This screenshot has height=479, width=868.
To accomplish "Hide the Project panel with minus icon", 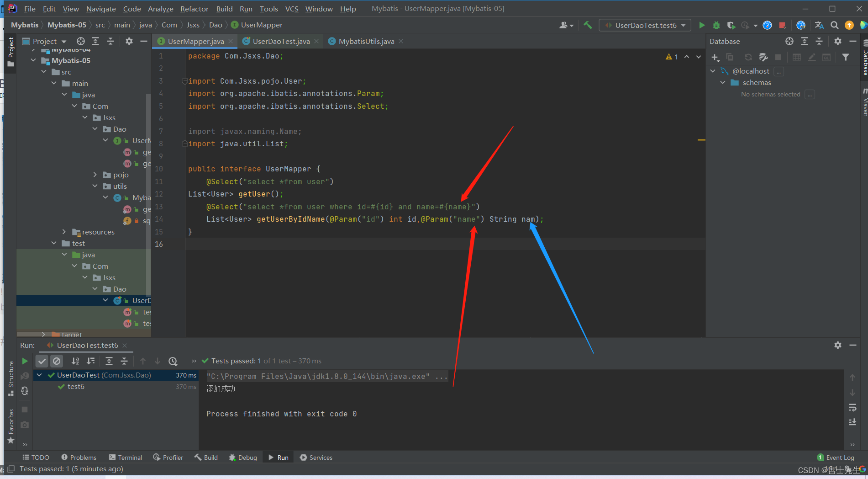I will pyautogui.click(x=144, y=41).
